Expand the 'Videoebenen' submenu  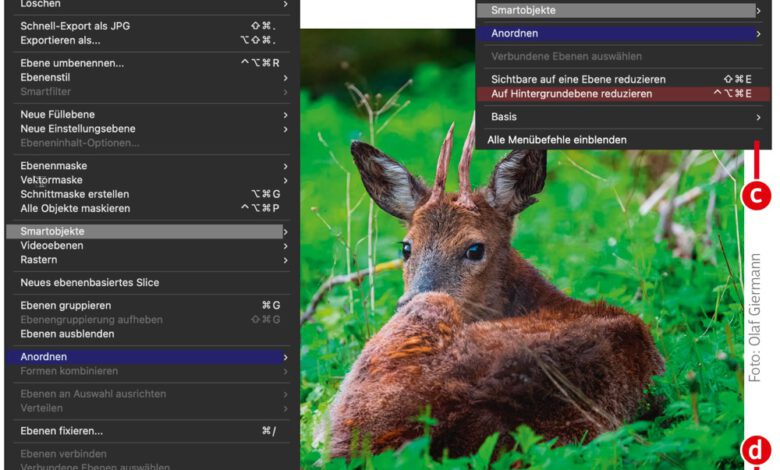[x=51, y=245]
